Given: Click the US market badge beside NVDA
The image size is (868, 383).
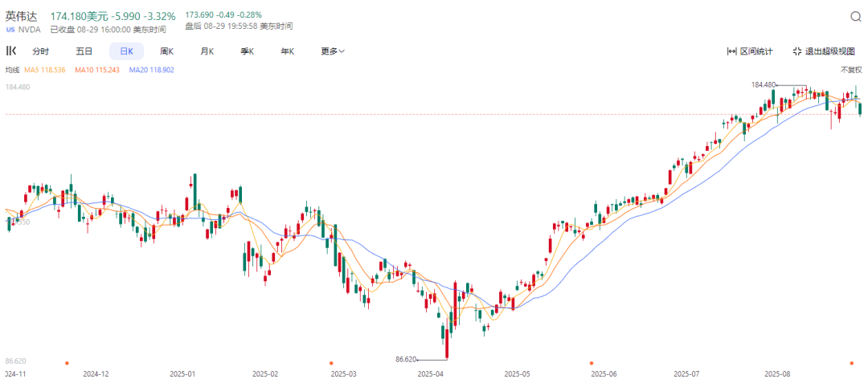Looking at the screenshot, I should pos(10,29).
